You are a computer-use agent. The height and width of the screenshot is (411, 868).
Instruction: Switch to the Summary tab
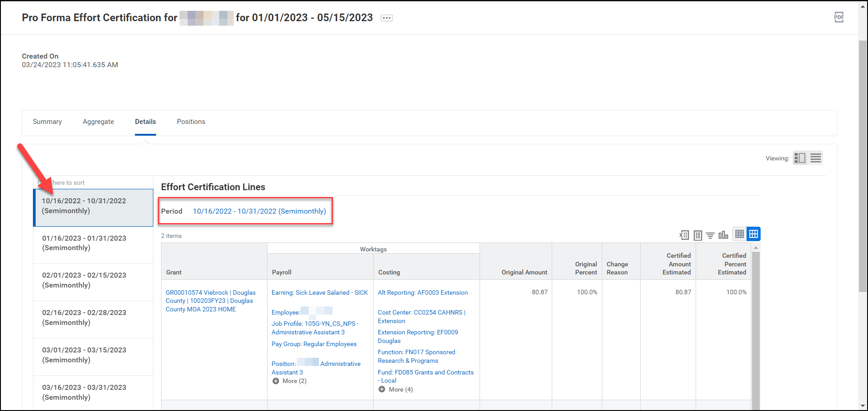point(47,122)
